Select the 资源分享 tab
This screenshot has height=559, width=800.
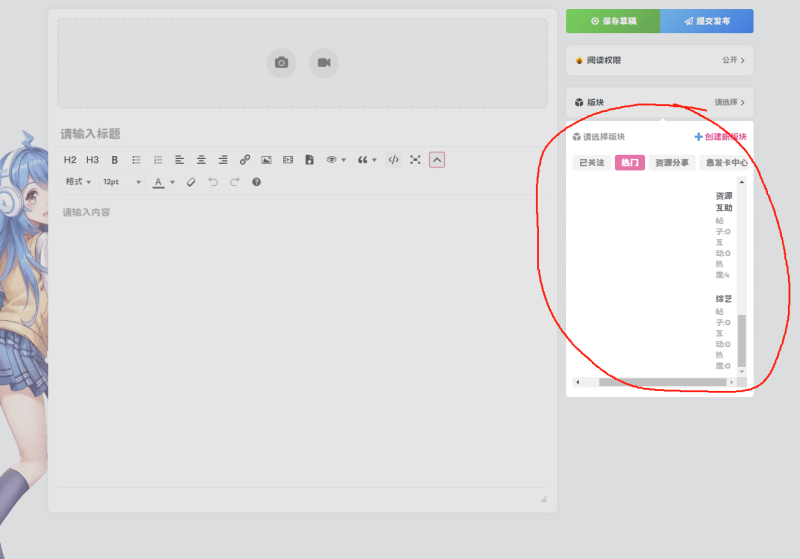(x=672, y=163)
